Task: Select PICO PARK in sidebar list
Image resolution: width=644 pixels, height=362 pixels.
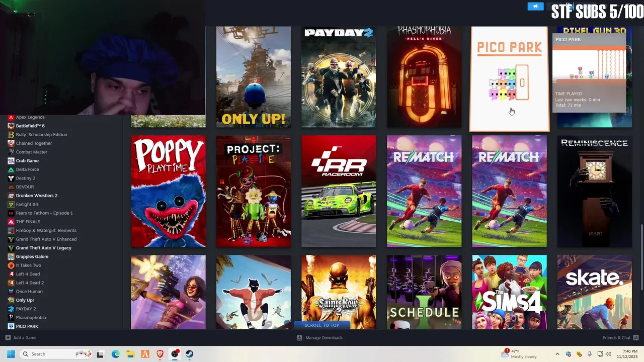Action: [x=27, y=326]
